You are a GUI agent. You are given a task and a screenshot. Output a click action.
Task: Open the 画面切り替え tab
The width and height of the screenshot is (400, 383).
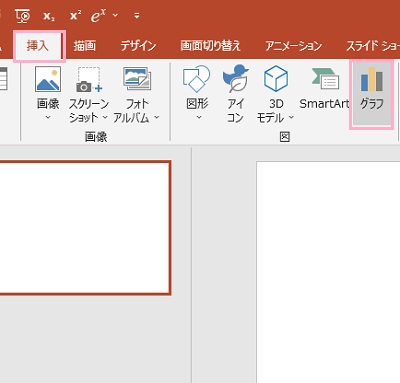(210, 46)
